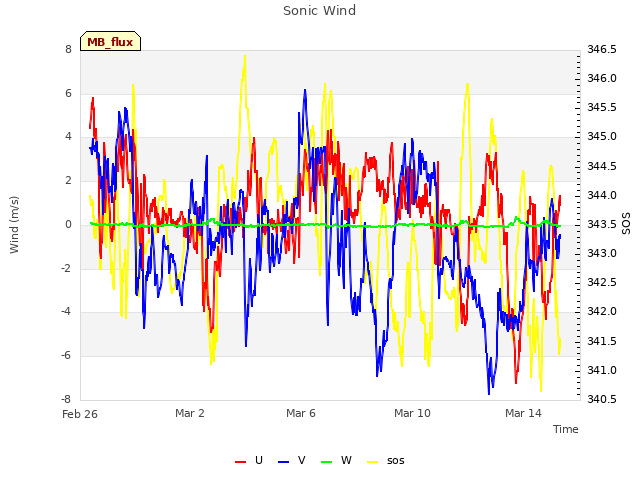Click the left axis value 6
Image resolution: width=640 pixels, height=480 pixels.
pyautogui.click(x=68, y=93)
